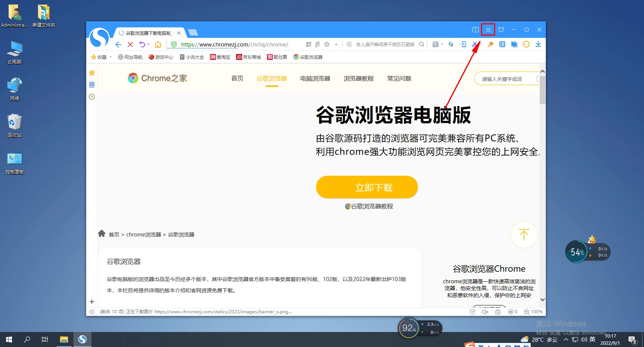Screen dimensions: 644x347
Task: Open the 电脑浏览器 navigation item
Action: (315, 78)
